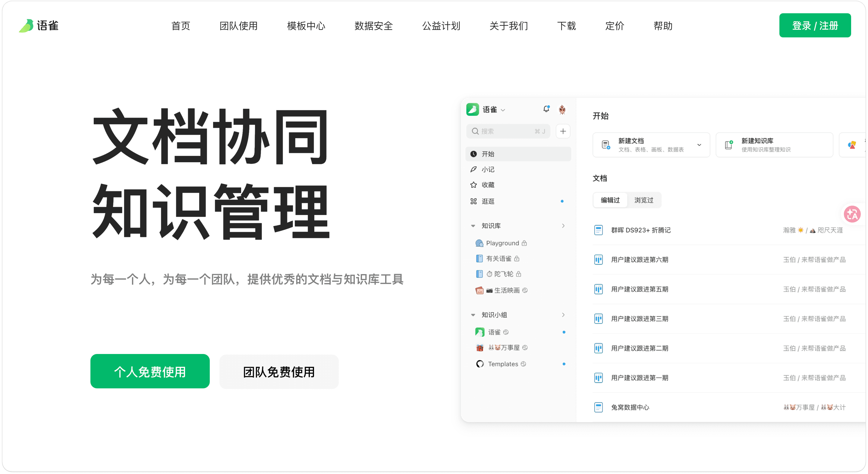Click the 搜索 search field

click(508, 131)
